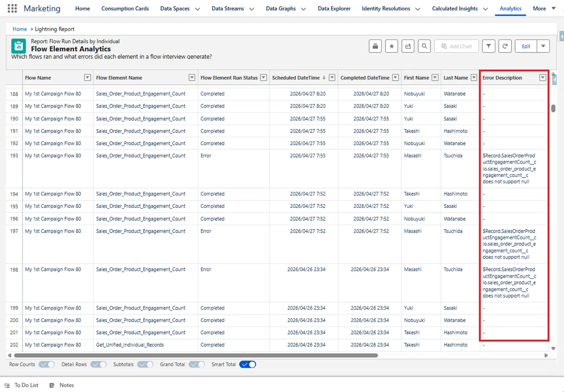Click Get_Unified_Individual_Records in row 202
Viewport: 564px width, 392px height.
tap(130, 345)
